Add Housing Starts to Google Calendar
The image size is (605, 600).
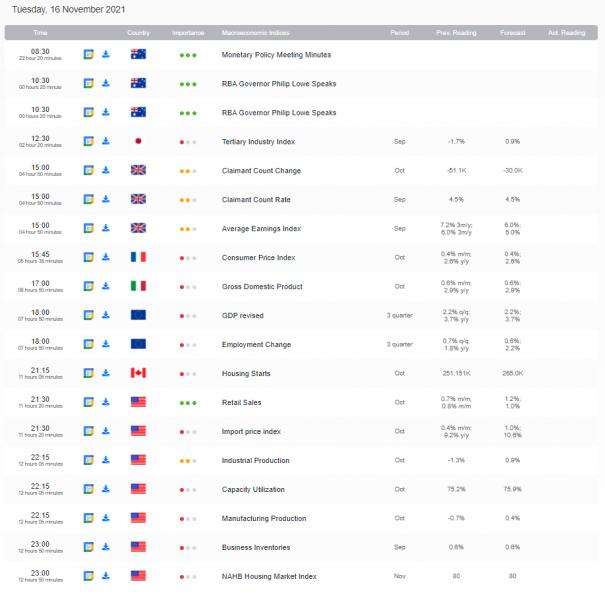(x=88, y=373)
